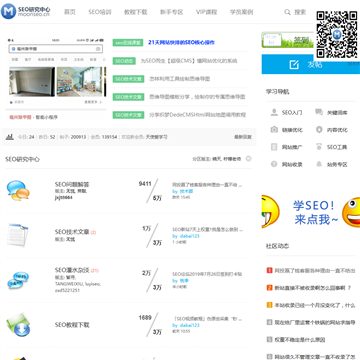Open the 智能小程序 slide caption link
The width and height of the screenshot is (360, 360).
coord(46,117)
